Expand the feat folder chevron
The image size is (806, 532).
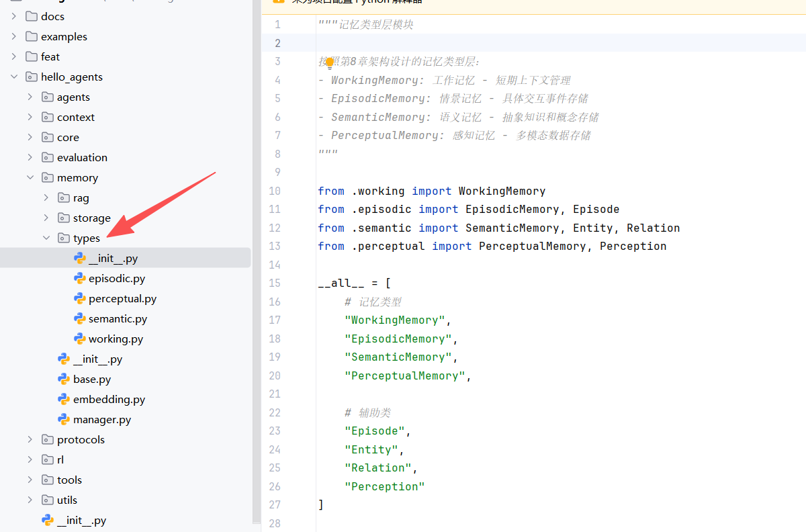click(14, 56)
